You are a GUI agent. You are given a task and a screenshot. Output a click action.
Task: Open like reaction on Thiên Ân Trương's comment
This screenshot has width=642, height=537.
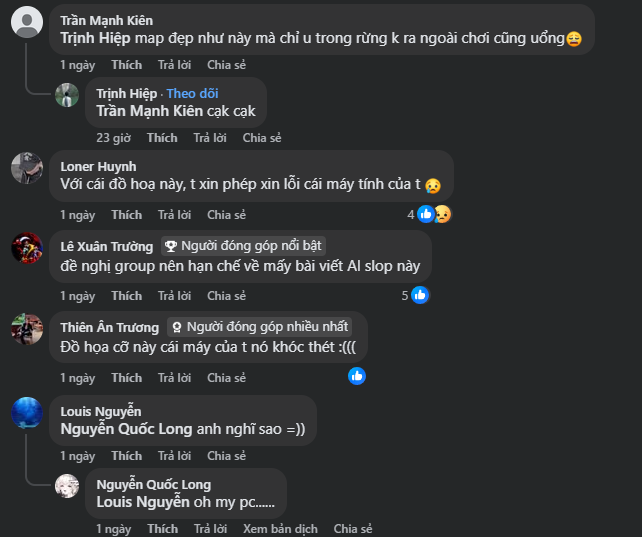point(357,376)
